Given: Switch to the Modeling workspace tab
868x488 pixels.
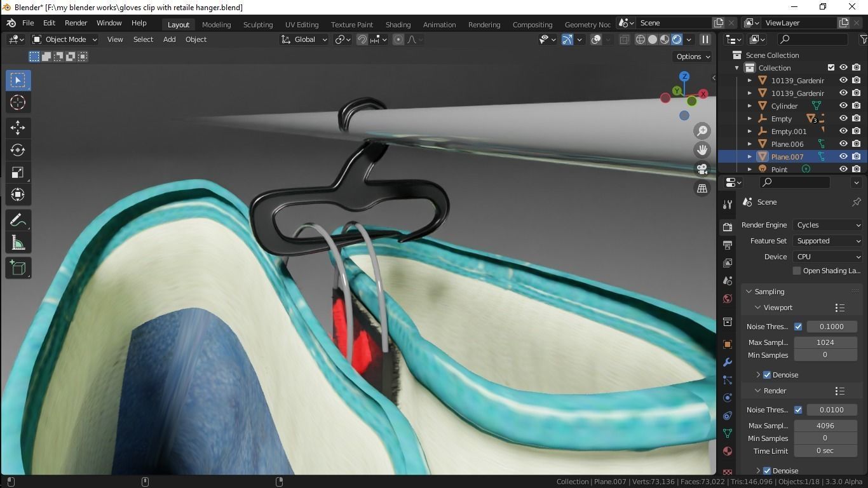Looking at the screenshot, I should 216,24.
